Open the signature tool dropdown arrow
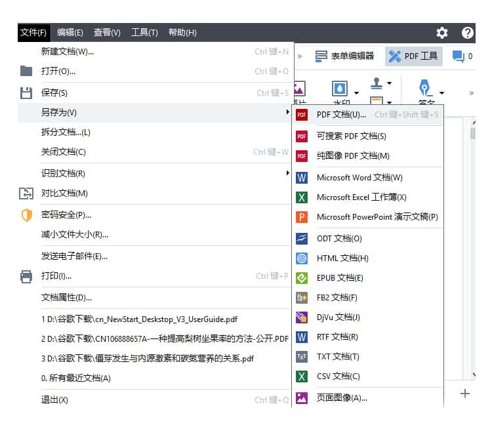Image resolution: width=492 pixels, height=448 pixels. (x=441, y=93)
